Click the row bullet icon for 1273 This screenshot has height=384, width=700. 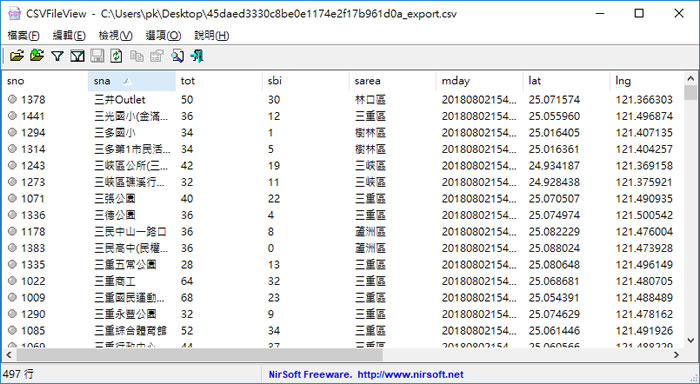tap(12, 182)
